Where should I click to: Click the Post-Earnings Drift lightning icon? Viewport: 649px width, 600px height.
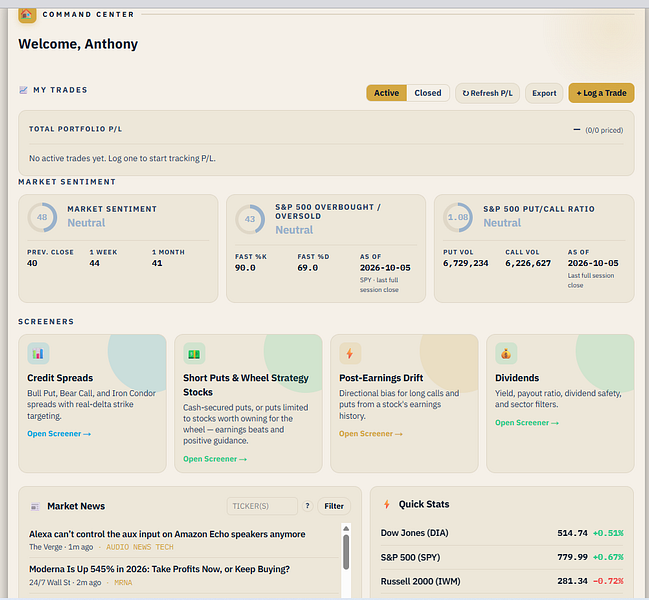coord(350,353)
